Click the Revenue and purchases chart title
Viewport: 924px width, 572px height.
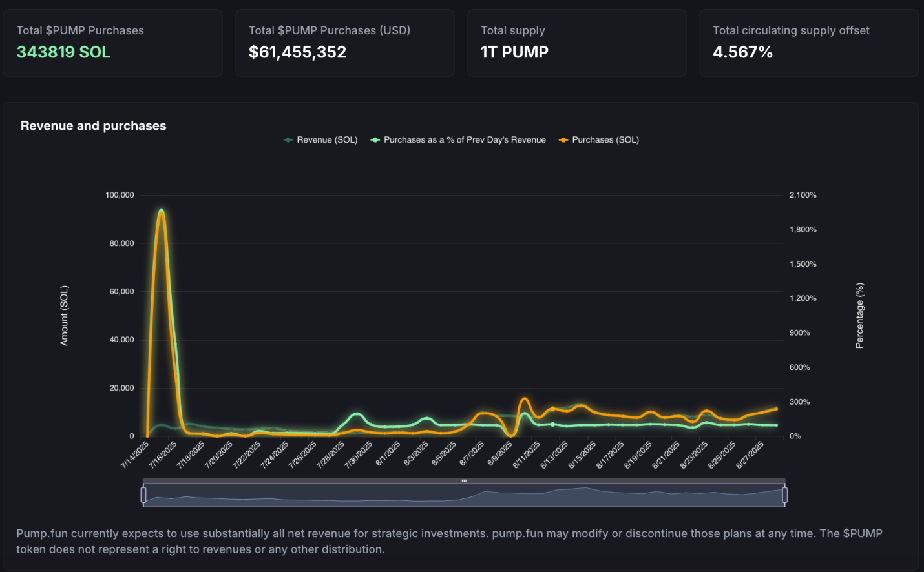94,126
